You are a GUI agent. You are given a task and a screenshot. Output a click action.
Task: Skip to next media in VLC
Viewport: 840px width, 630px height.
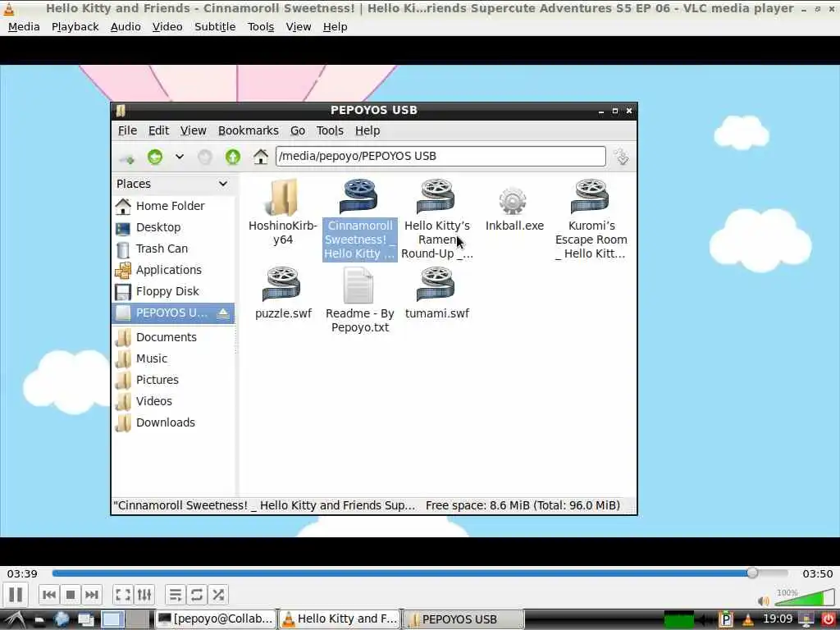92,595
